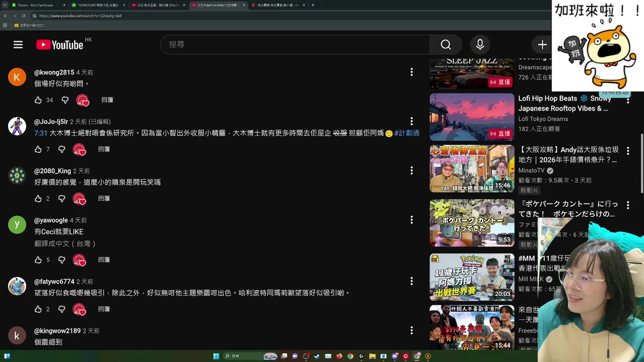Dislike the comment by @2080_King

(62, 199)
